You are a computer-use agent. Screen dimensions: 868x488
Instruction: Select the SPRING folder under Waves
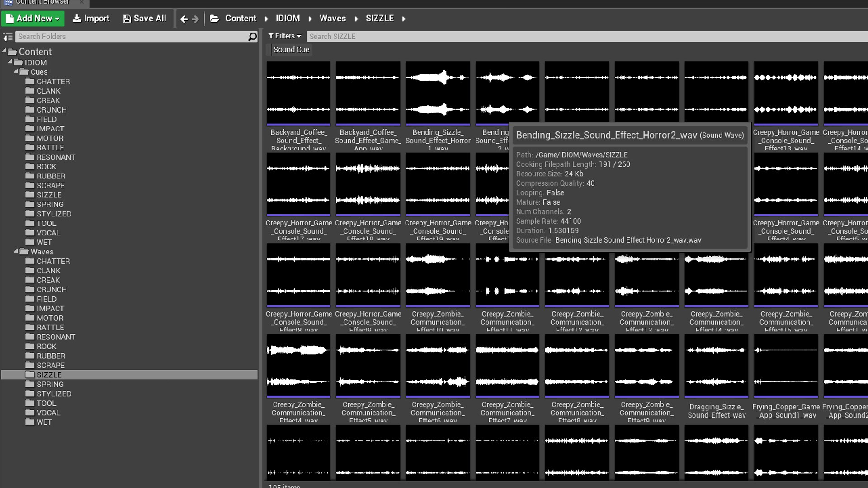[x=50, y=384]
